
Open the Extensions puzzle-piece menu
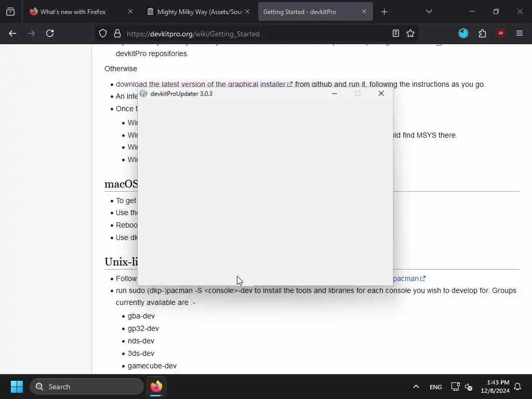click(x=482, y=33)
